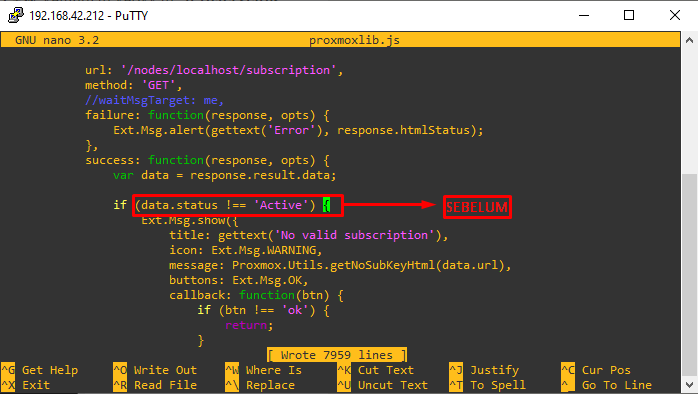Click the Go To Line shortcut
This screenshot has width=698, height=394.
pyautogui.click(x=606, y=385)
